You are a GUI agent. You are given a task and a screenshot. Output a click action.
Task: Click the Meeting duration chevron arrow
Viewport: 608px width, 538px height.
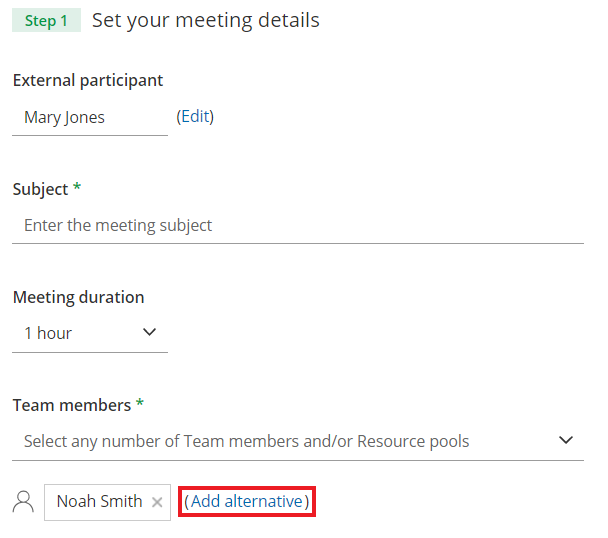tap(150, 332)
